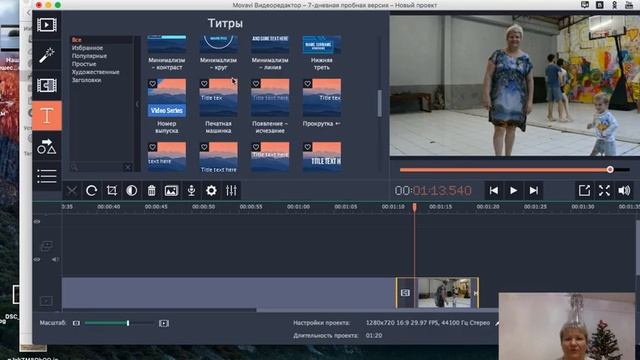Select the Минимализм – круг title
The width and height of the screenshot is (640, 360).
(218, 53)
